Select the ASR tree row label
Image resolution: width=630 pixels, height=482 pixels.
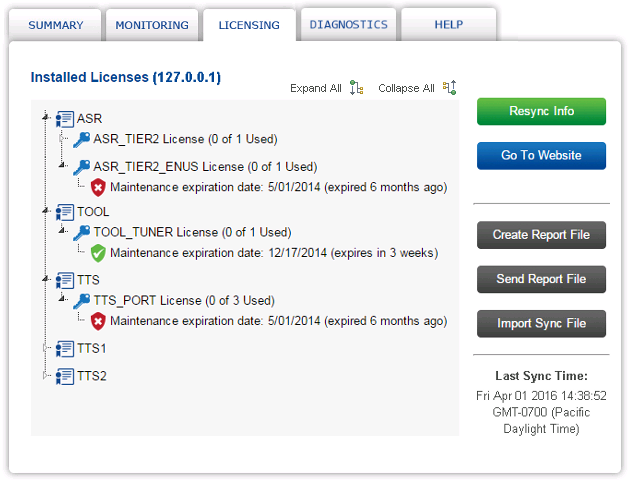[90, 119]
